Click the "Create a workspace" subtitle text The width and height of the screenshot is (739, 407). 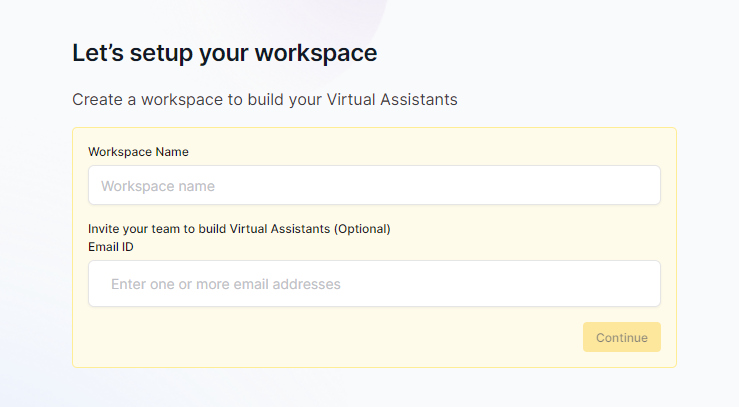pyautogui.click(x=264, y=100)
